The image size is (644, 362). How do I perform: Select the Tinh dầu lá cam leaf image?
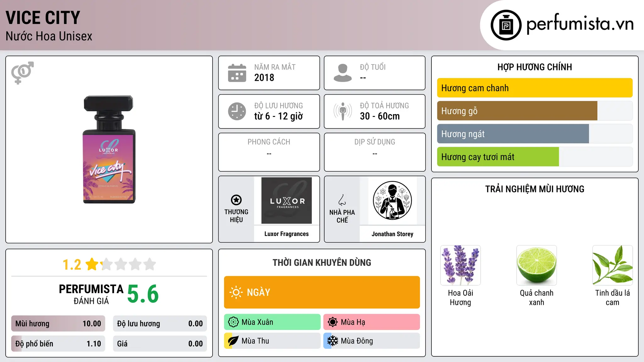613,265
